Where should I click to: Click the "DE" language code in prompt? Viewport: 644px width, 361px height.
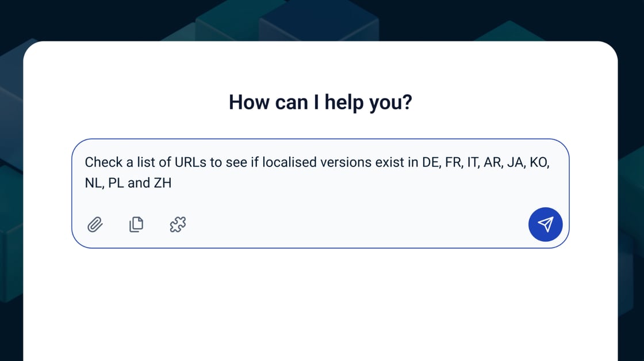pyautogui.click(x=430, y=162)
